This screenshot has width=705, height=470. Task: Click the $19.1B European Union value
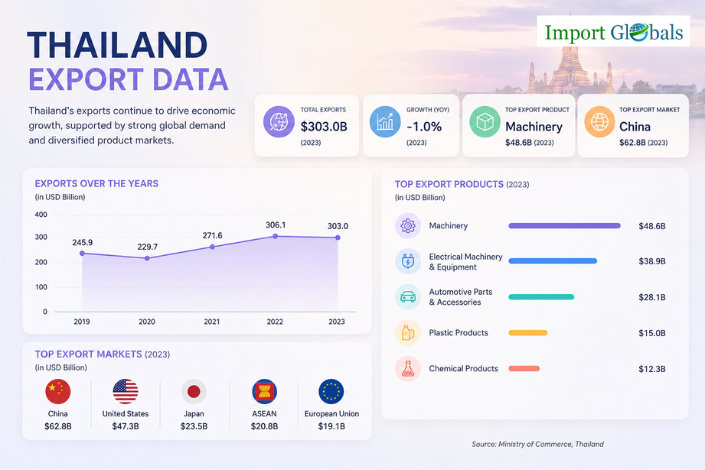click(331, 426)
